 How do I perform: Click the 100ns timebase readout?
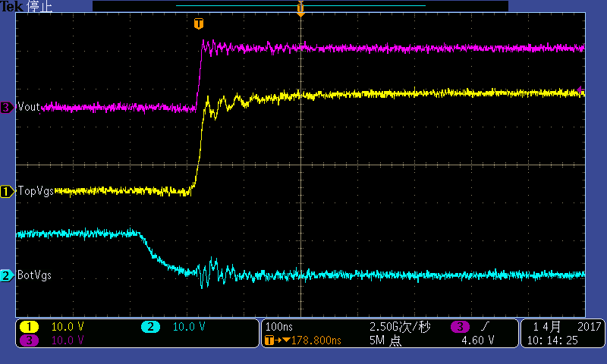tap(278, 327)
